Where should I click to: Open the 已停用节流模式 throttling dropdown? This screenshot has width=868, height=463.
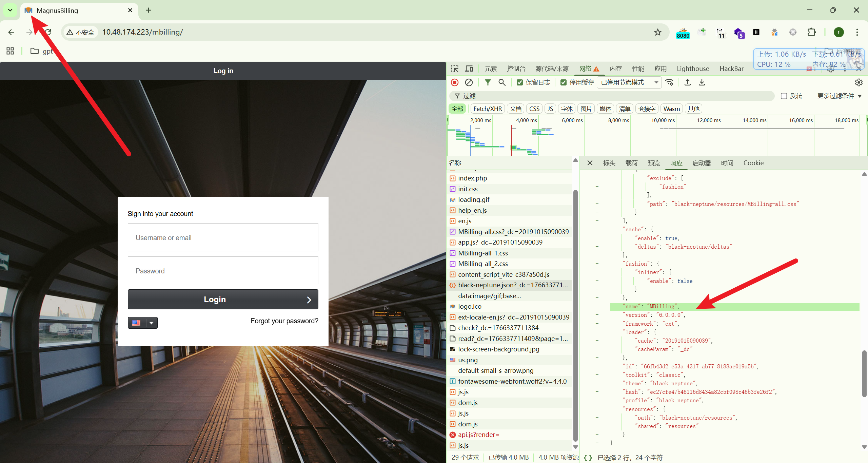pos(629,82)
